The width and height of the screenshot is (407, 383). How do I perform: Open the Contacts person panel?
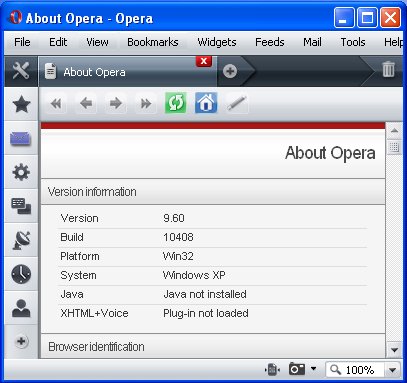[x=21, y=308]
